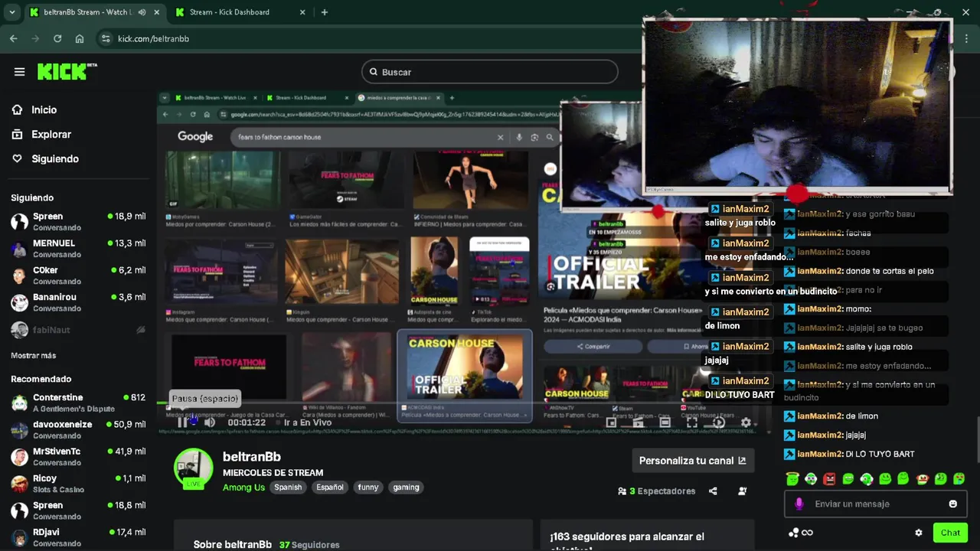
Task: Focus the Buscar search field
Action: pos(489,72)
